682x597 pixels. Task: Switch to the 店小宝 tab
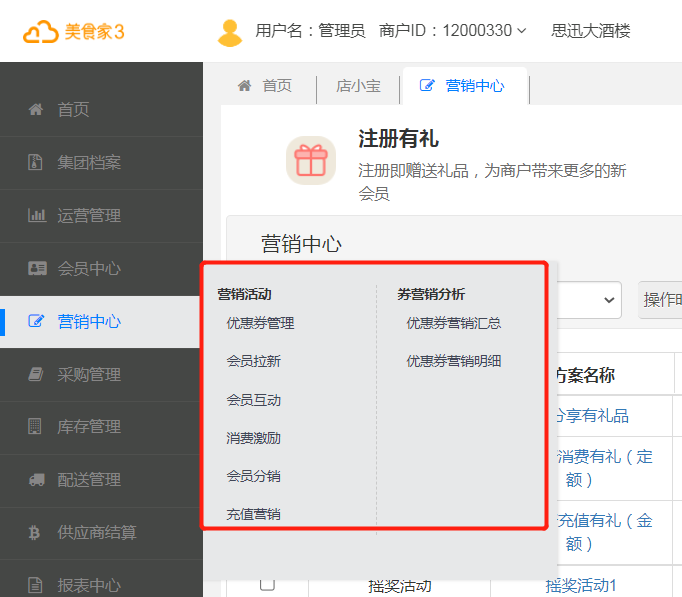[x=358, y=86]
